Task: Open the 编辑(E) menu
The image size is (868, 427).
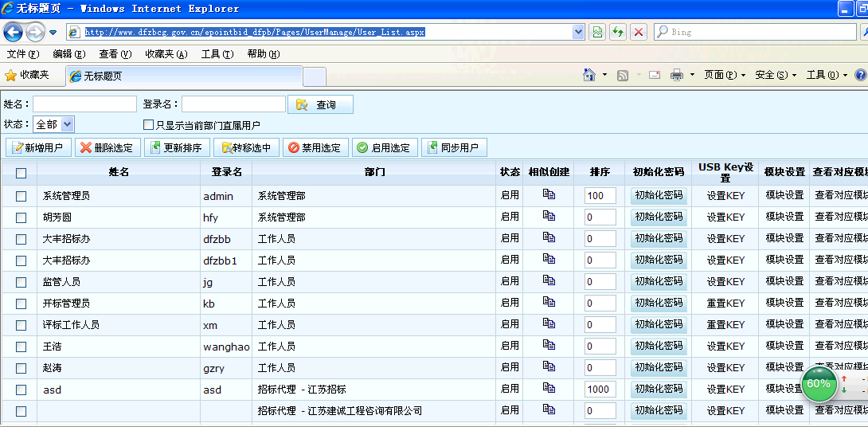Action: point(69,53)
